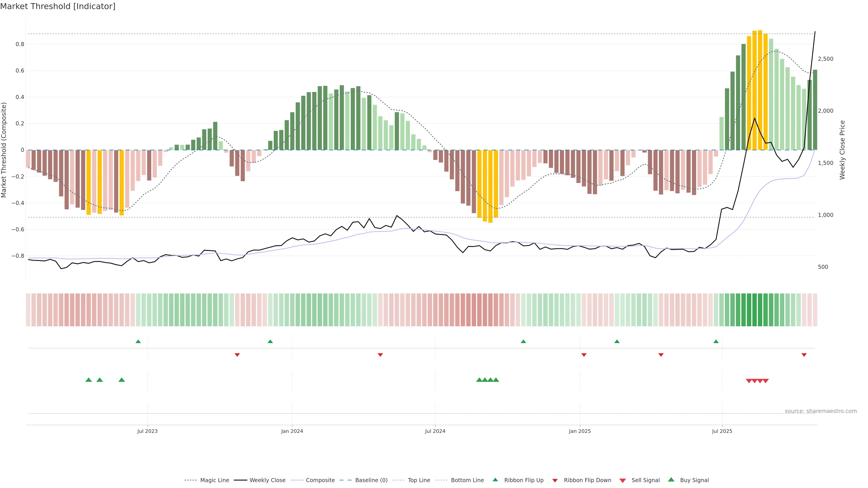Click the last red ribbon flip down marker
Image resolution: width=868 pixels, height=488 pixels.
point(804,355)
